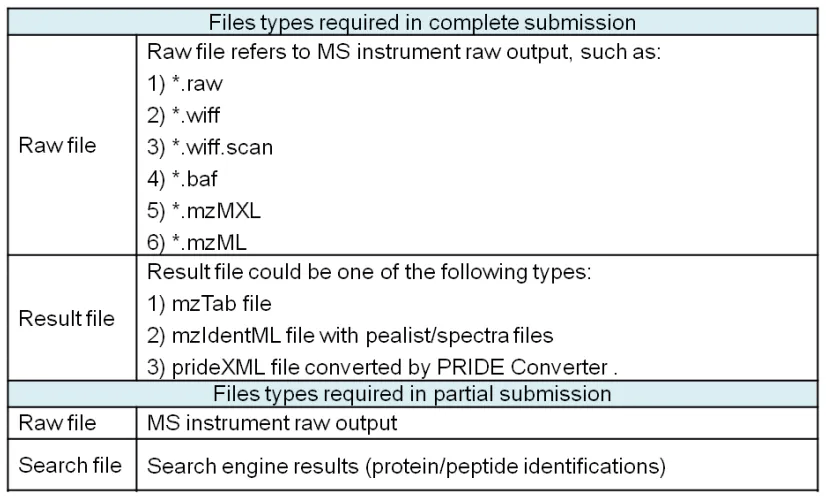Click the Search engine results description

pyautogui.click(x=406, y=466)
